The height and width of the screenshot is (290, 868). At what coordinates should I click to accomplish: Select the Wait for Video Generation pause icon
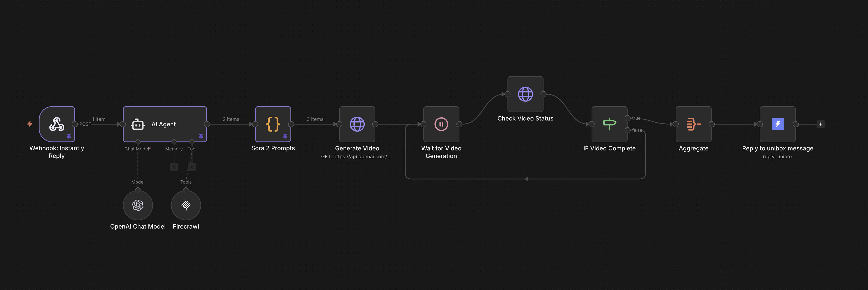tap(441, 124)
